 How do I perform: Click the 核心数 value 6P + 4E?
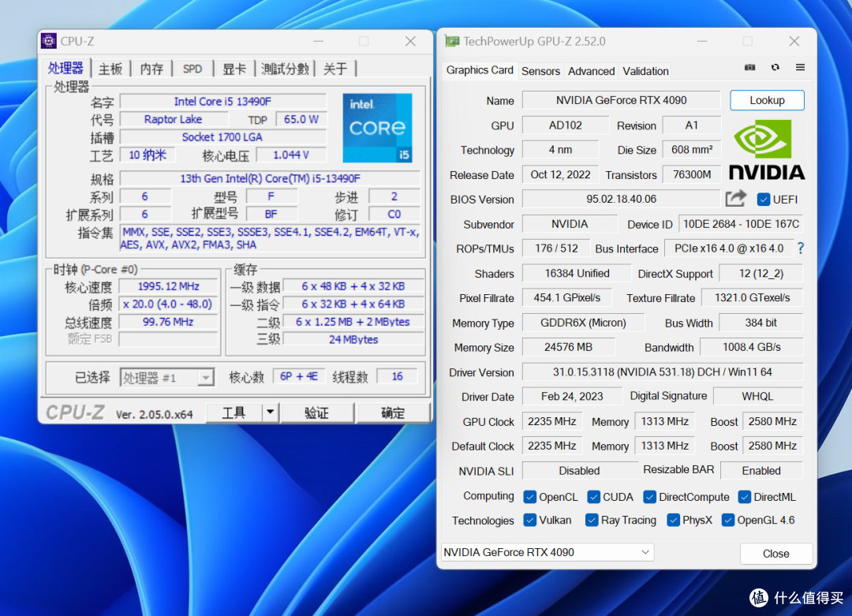[299, 376]
